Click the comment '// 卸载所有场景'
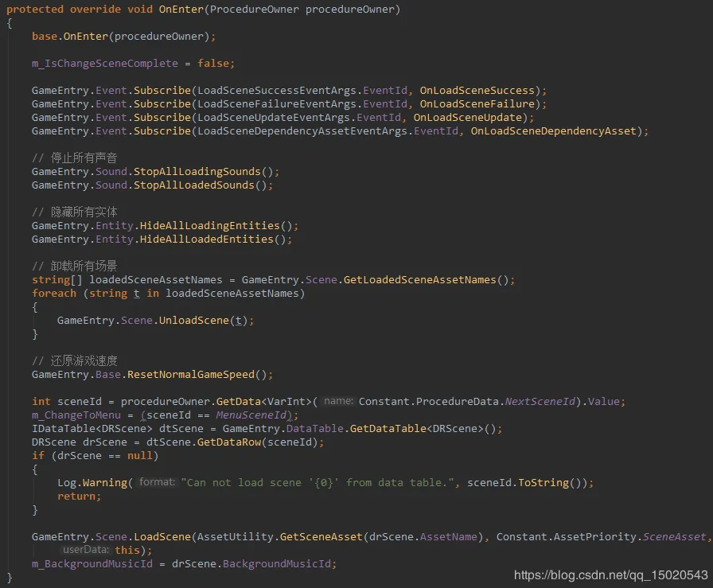This screenshot has height=588, width=713. 75,266
